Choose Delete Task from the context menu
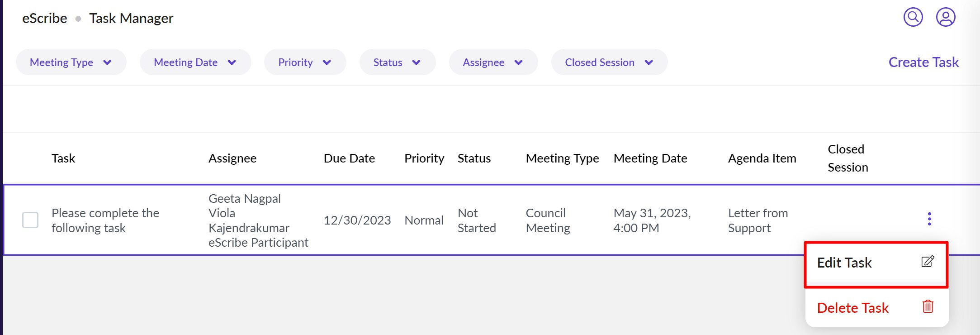 pos(852,308)
